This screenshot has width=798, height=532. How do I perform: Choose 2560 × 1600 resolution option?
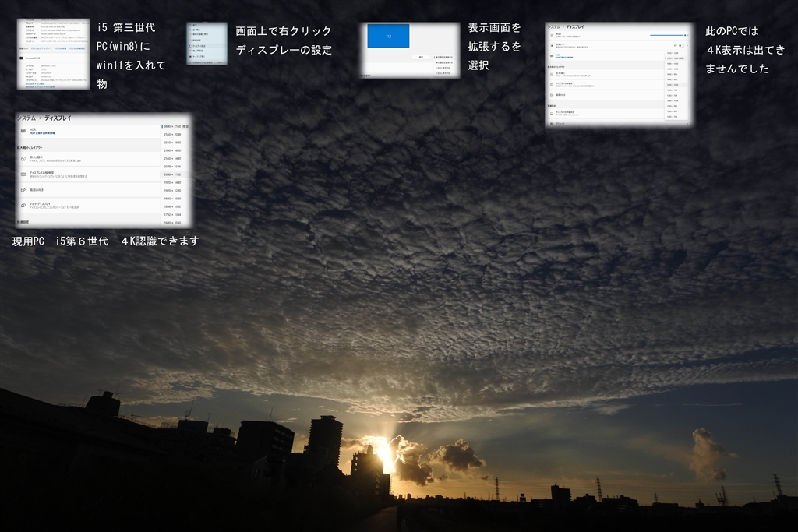coord(172,150)
